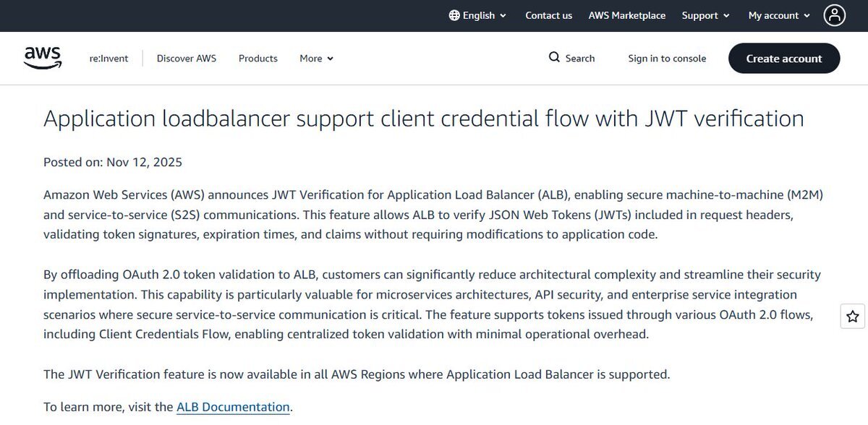Click Sign in to console
The width and height of the screenshot is (868, 425).
[667, 59]
